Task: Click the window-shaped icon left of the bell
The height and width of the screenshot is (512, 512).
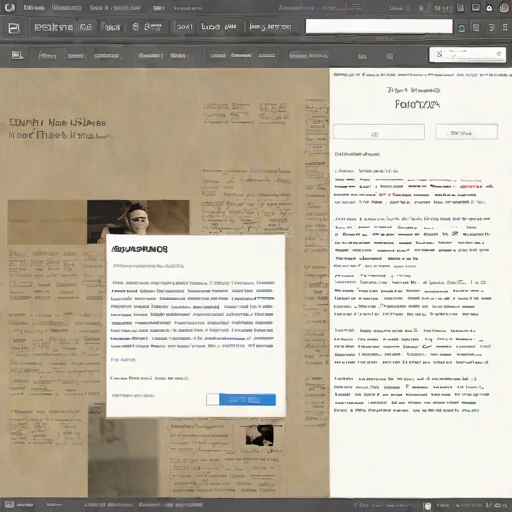Action: (x=476, y=8)
